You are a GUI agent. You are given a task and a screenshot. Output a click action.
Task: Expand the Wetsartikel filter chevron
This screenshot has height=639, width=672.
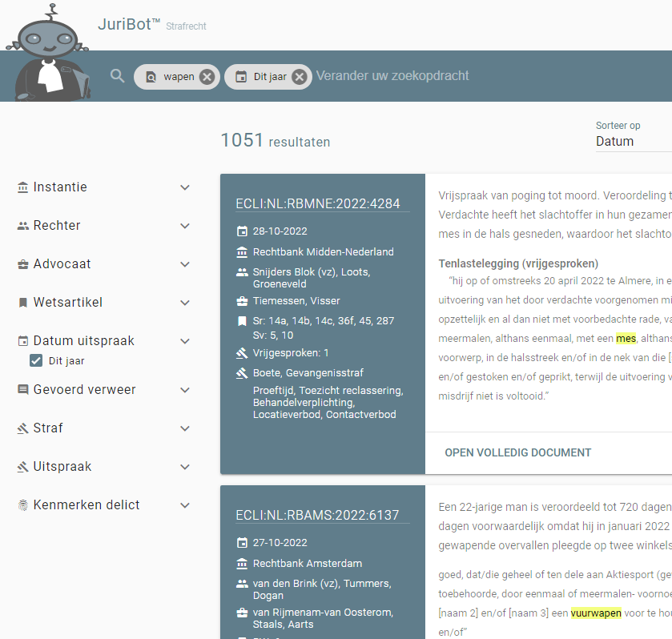[185, 303]
